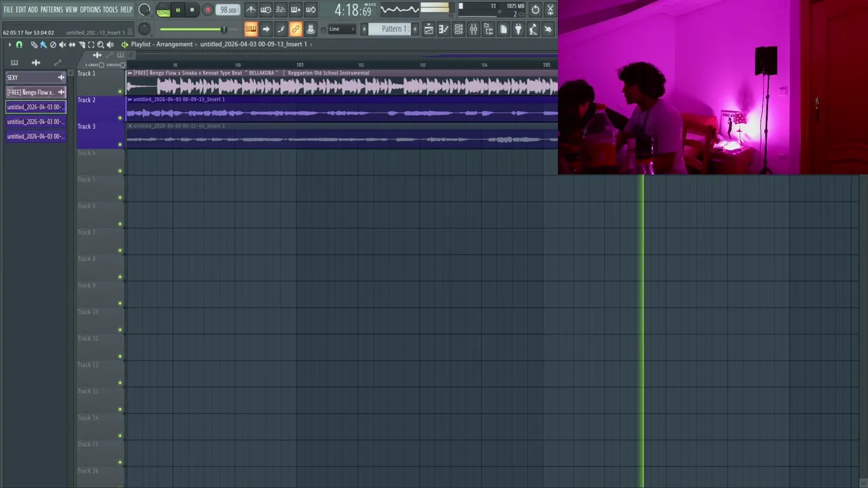Open the Browser view icon
This screenshot has width=868, height=488.
point(488,29)
